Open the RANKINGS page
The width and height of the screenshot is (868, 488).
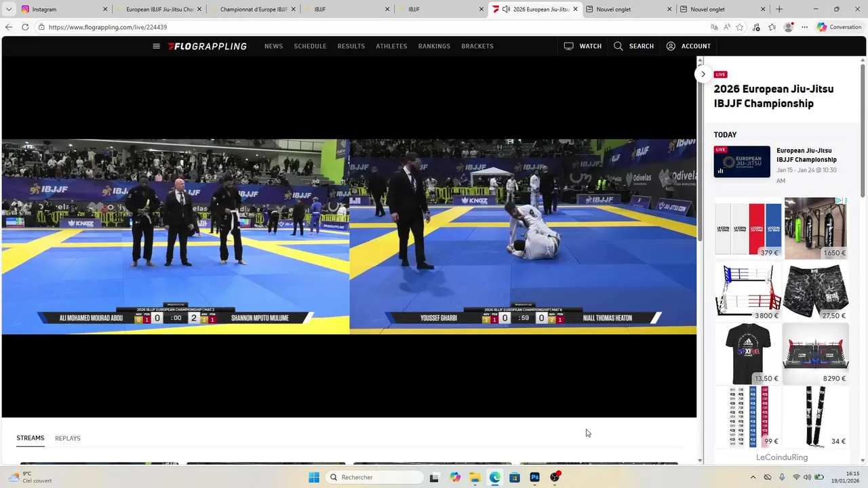pos(434,46)
